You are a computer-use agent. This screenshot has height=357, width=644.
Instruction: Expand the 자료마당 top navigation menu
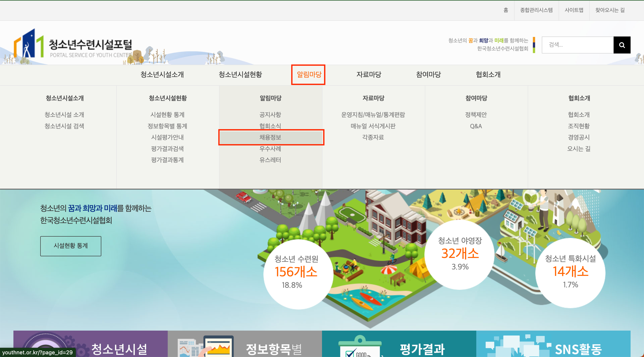coord(369,75)
